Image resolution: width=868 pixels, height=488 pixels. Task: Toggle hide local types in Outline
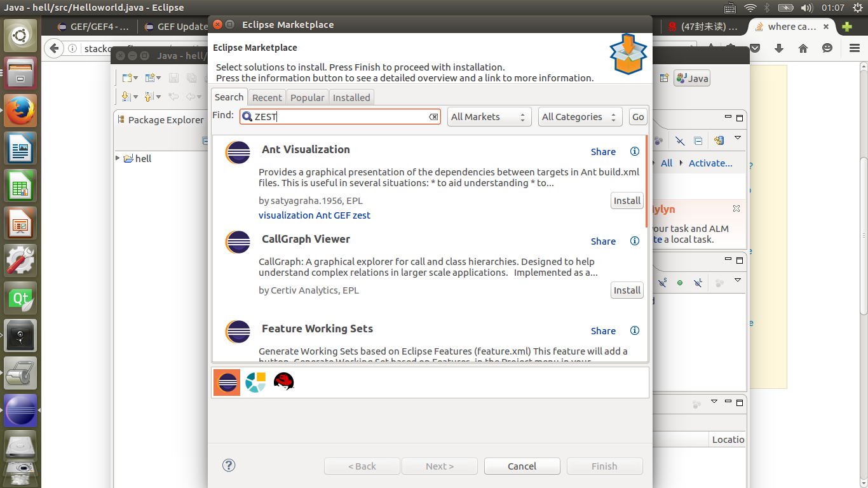pyautogui.click(x=698, y=282)
